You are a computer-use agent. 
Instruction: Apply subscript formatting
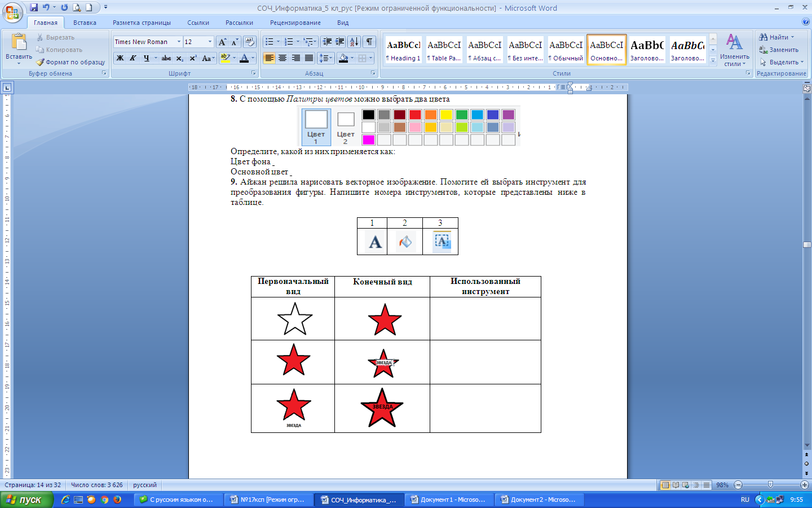click(x=179, y=58)
